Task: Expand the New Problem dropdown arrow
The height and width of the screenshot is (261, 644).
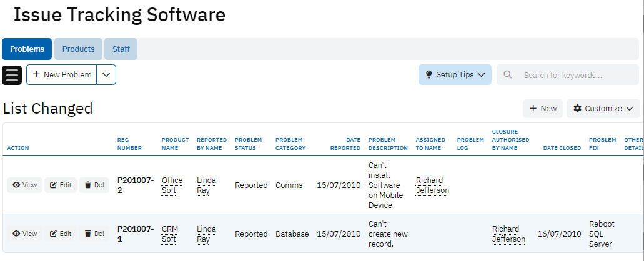Action: click(x=107, y=75)
